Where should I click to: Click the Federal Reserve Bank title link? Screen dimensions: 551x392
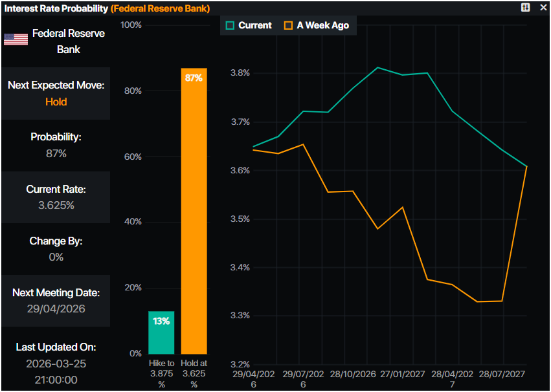(x=160, y=8)
